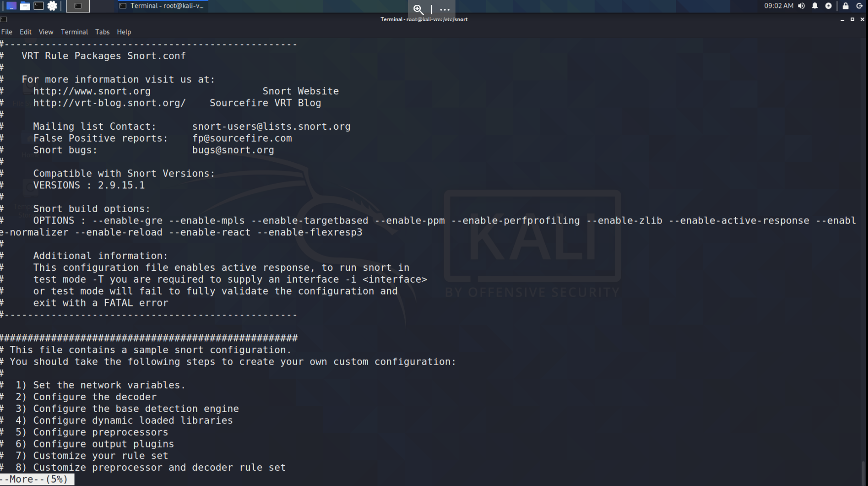This screenshot has width=868, height=486.
Task: Click 'This file contains a sample snort configuration.' line
Action: 151,350
